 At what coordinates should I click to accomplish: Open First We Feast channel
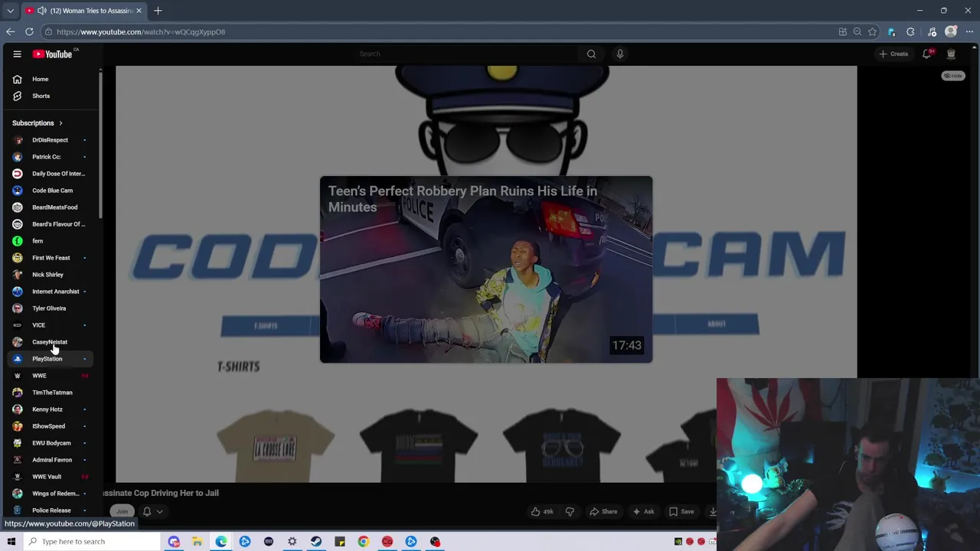point(51,258)
